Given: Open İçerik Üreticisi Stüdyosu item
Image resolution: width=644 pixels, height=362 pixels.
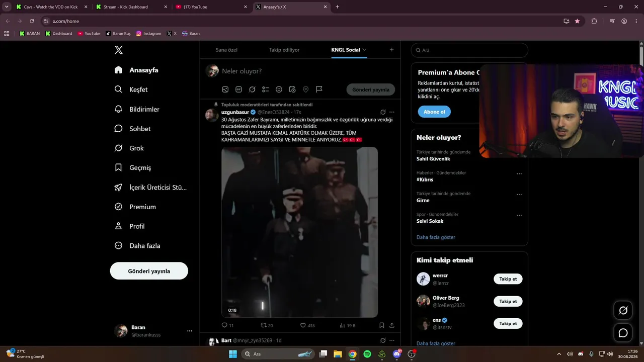Looking at the screenshot, I should [150, 187].
